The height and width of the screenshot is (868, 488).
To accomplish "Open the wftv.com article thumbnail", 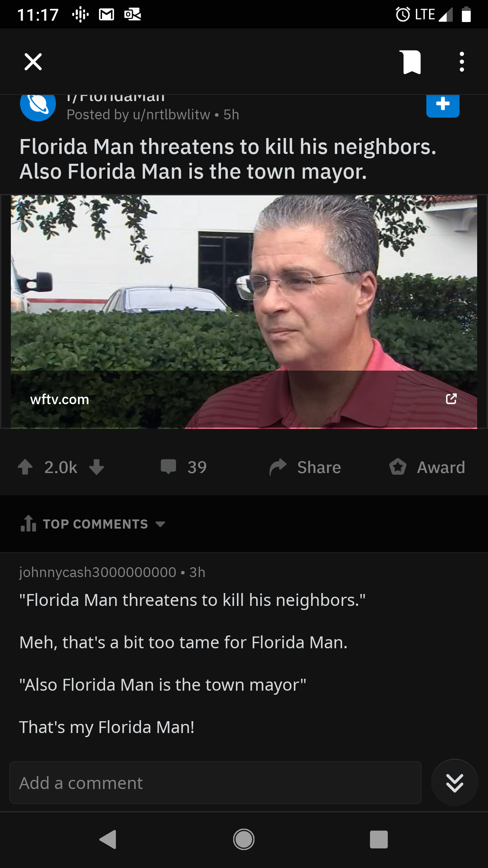I will coord(244,312).
